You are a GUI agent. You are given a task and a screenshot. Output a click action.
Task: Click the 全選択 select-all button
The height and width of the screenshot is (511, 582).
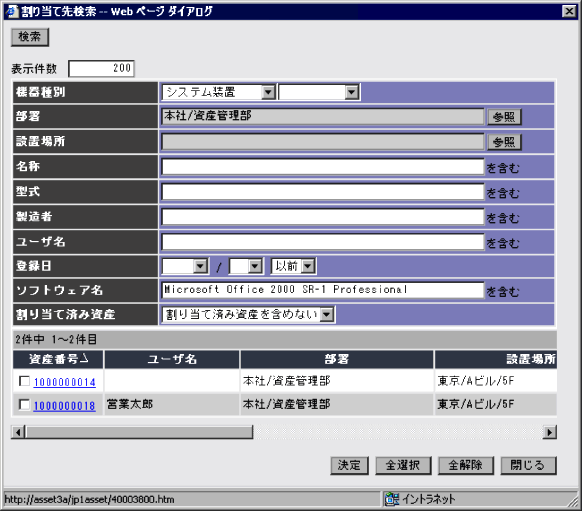point(403,466)
